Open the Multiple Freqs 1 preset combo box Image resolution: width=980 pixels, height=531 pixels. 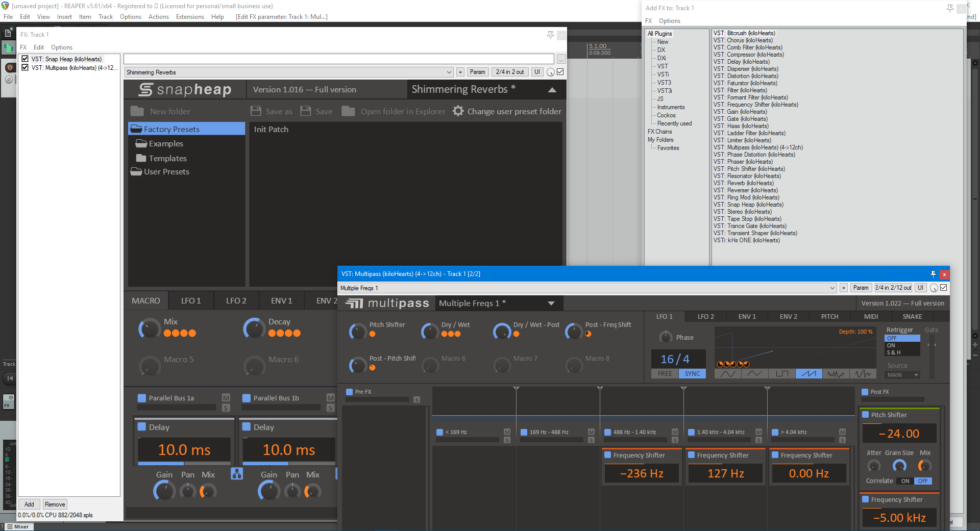587,288
